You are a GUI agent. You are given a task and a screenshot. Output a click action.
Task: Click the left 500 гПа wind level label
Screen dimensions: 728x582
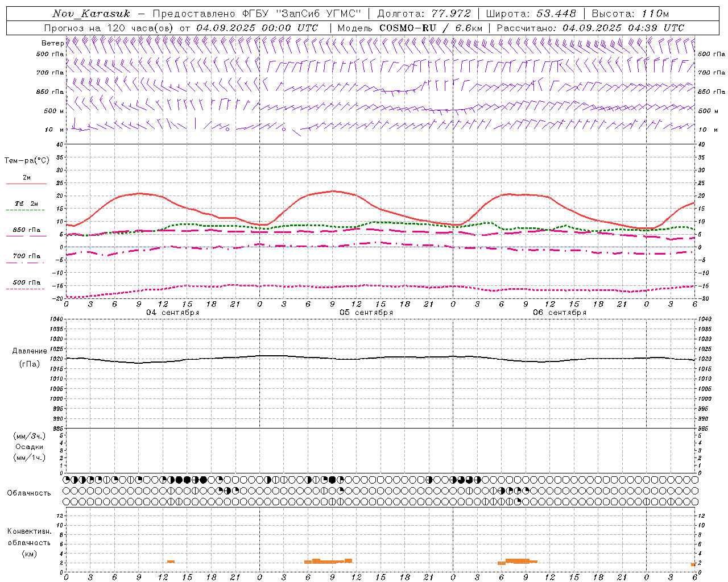[50, 54]
